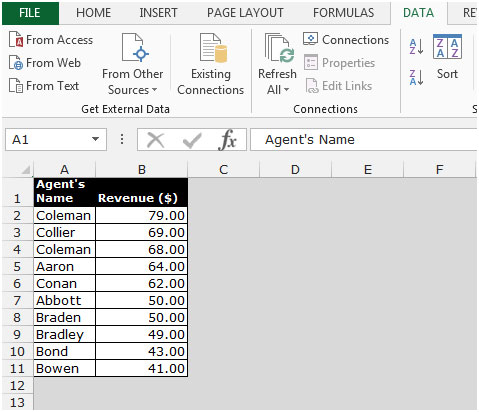Click the From Web icon
The width and height of the screenshot is (479, 412).
click(x=16, y=63)
